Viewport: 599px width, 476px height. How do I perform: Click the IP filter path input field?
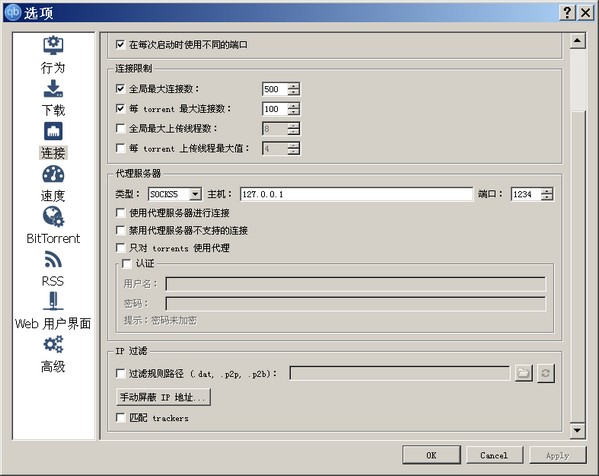click(400, 373)
